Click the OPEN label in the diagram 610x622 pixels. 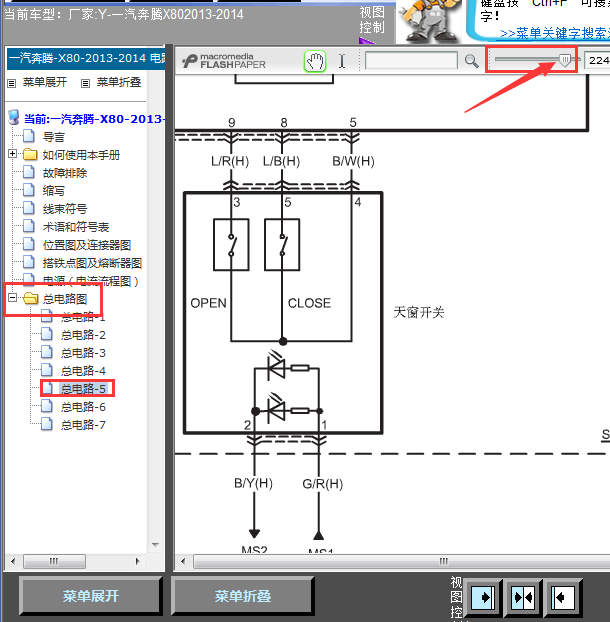click(x=208, y=303)
